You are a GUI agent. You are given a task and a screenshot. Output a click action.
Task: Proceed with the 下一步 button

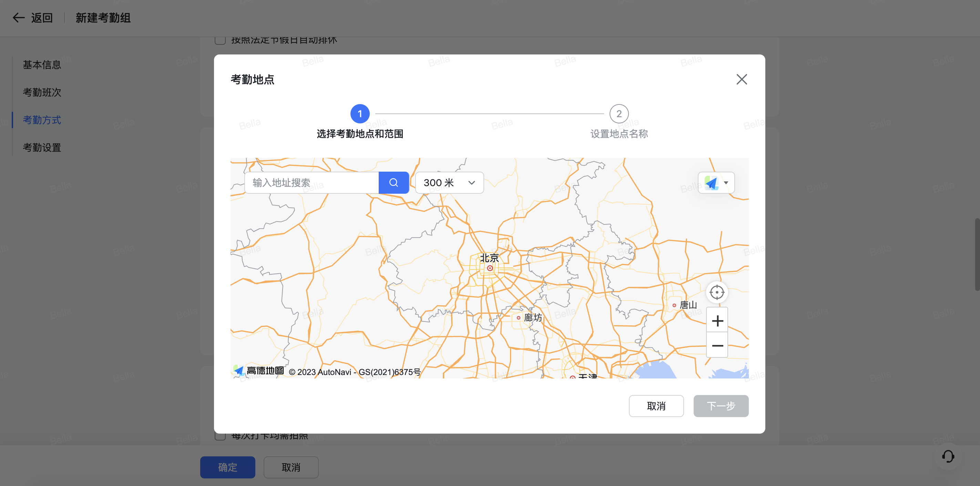(x=721, y=406)
